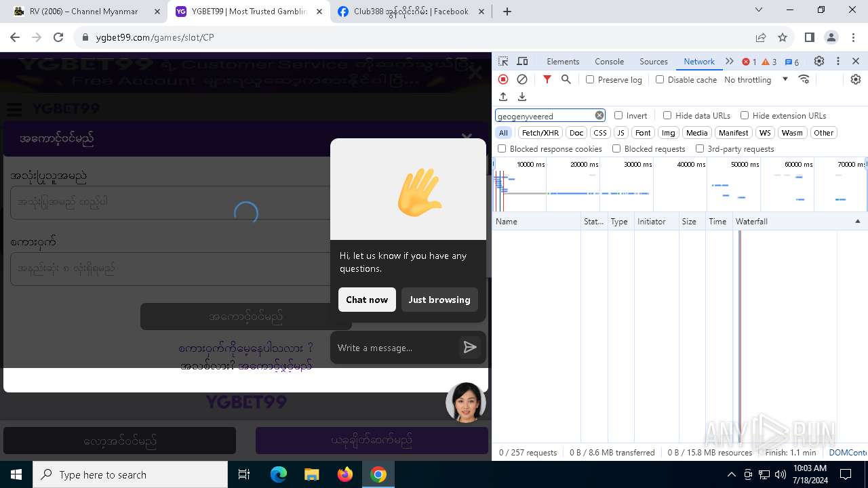Open the Chrome profile avatar
868x488 pixels.
[x=831, y=37]
